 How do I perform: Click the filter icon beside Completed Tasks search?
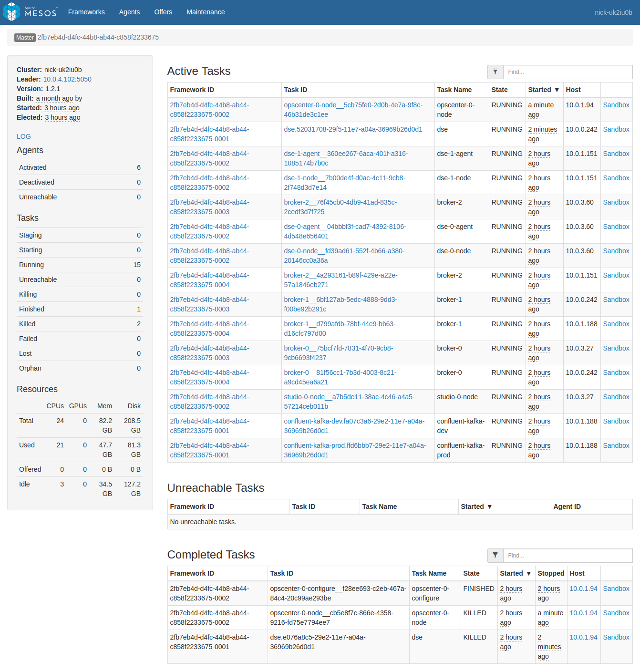495,556
